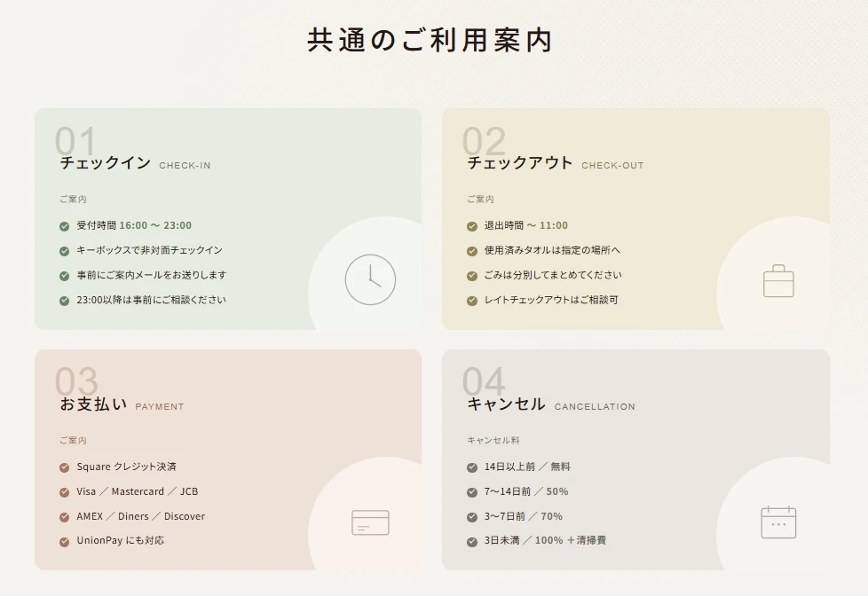Screen dimensions: 868x596
Task: Click the check icon beside 3～7日前 ／ 70%
Action: [x=471, y=517]
